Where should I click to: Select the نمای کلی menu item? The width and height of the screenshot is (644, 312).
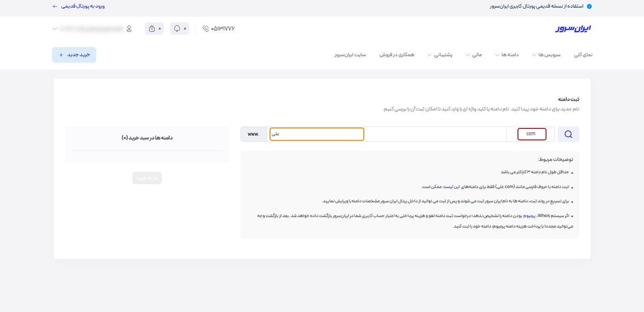(584, 54)
